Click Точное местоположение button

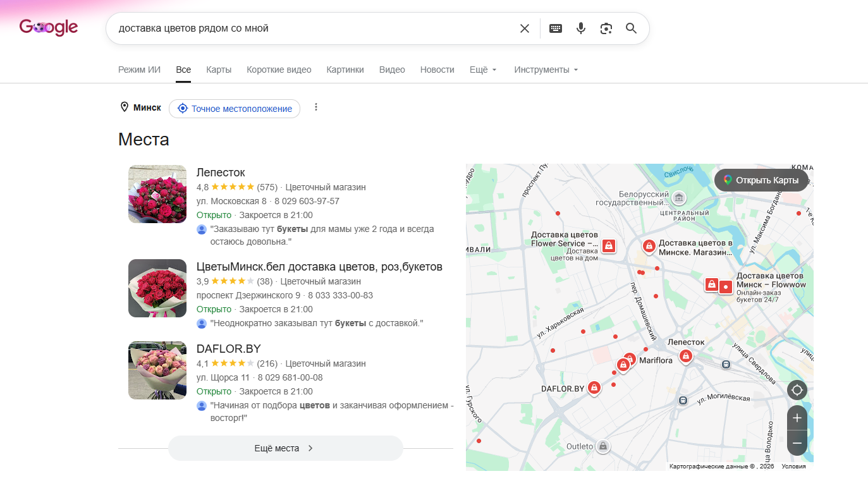[x=235, y=109]
